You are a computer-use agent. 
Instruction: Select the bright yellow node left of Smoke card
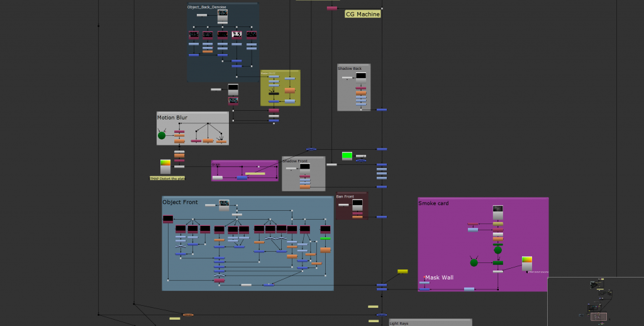click(x=402, y=271)
